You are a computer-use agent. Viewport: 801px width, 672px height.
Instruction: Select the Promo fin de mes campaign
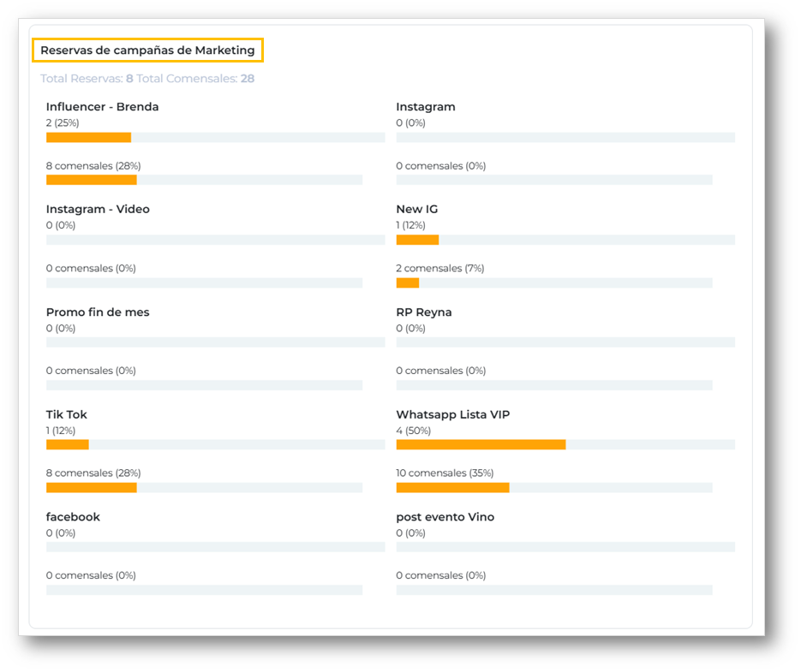(98, 312)
